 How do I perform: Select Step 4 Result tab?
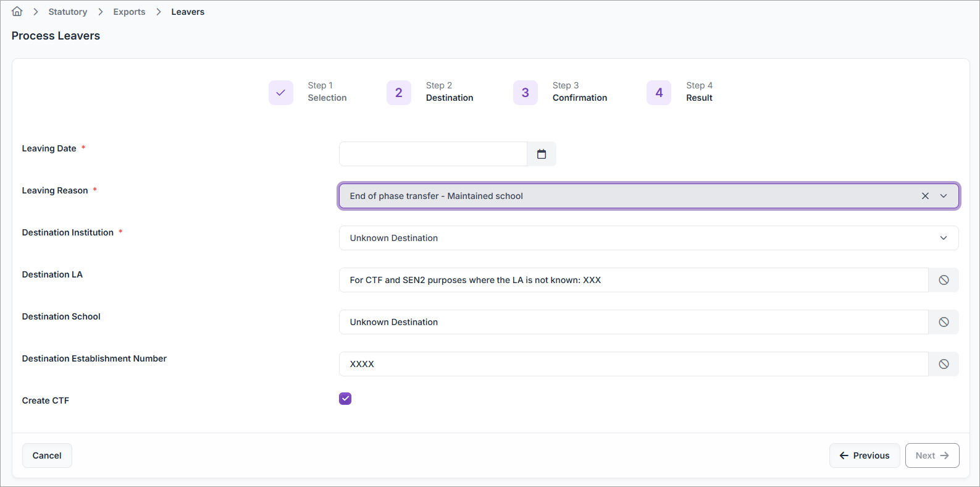[680, 93]
